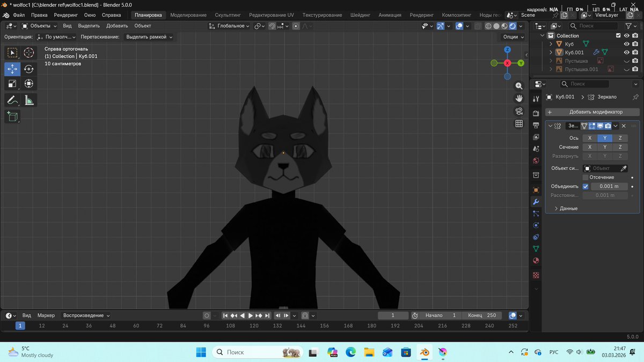This screenshot has height=362, width=644.
Task: Select the Measure tool
Action: [29, 100]
